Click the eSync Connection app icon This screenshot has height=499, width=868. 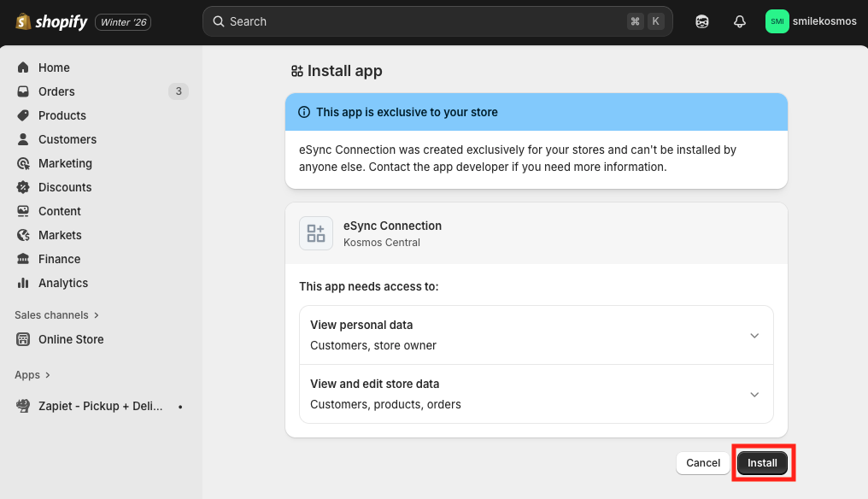pos(316,233)
